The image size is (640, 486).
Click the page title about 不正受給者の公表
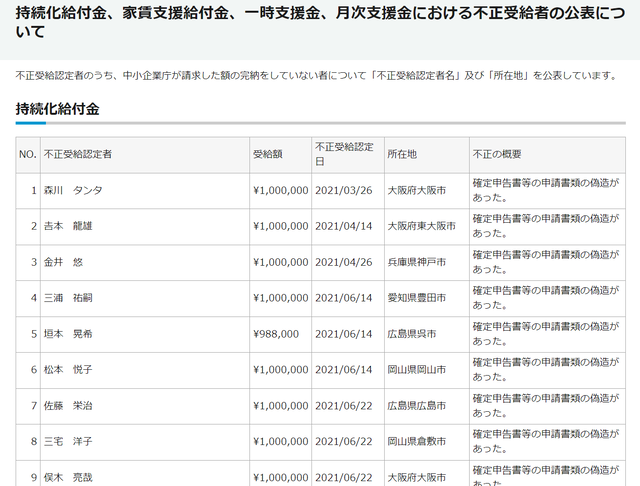320,22
